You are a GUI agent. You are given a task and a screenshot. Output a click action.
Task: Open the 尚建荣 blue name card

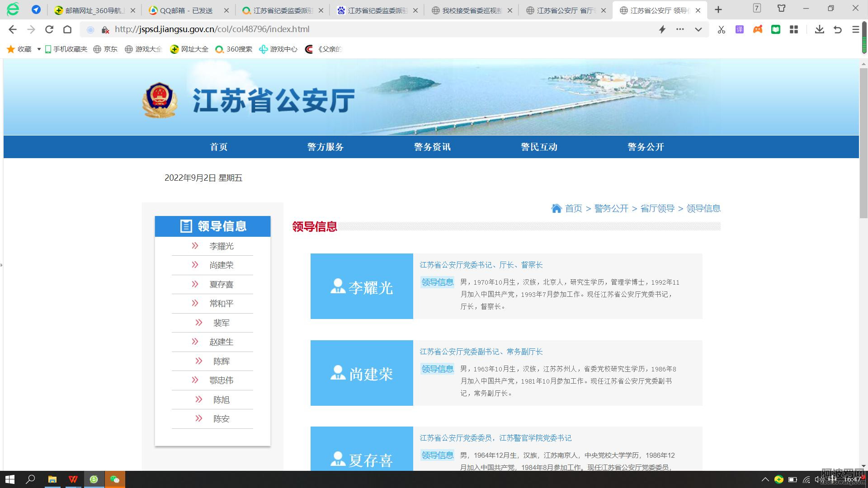click(362, 373)
